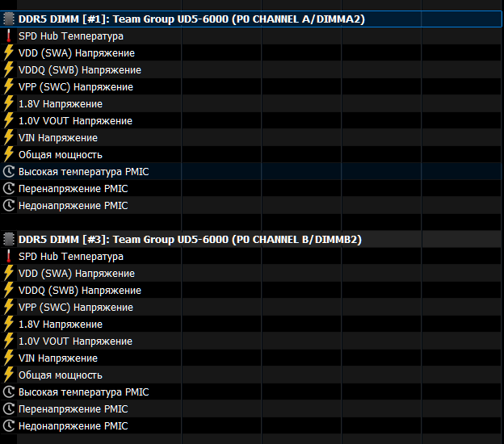Click clock icon of DIMM #1 Высокая температура PMIC
This screenshot has height=444, width=504.
click(x=9, y=172)
